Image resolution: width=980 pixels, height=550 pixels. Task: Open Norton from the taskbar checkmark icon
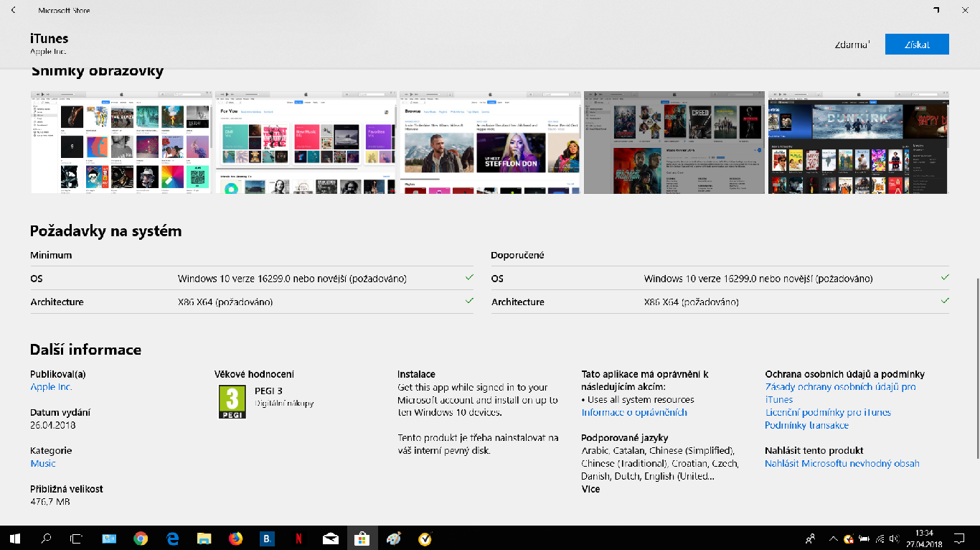click(x=425, y=538)
